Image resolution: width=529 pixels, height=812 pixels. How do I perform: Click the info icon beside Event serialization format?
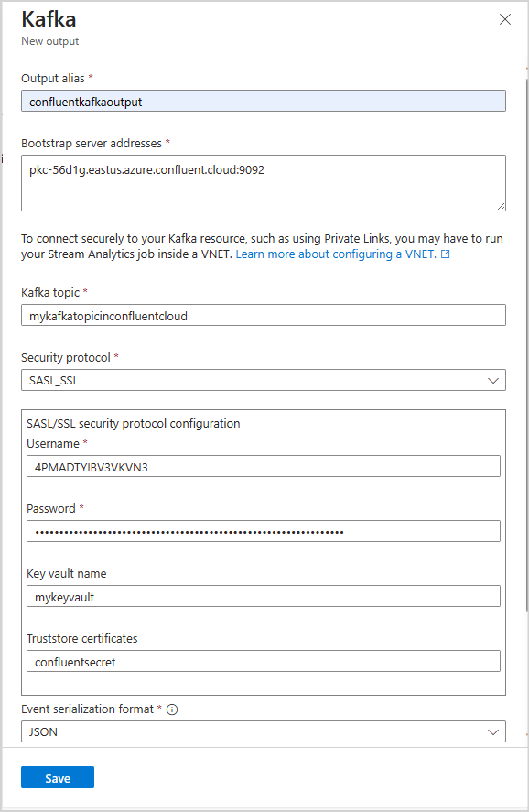pos(172,709)
